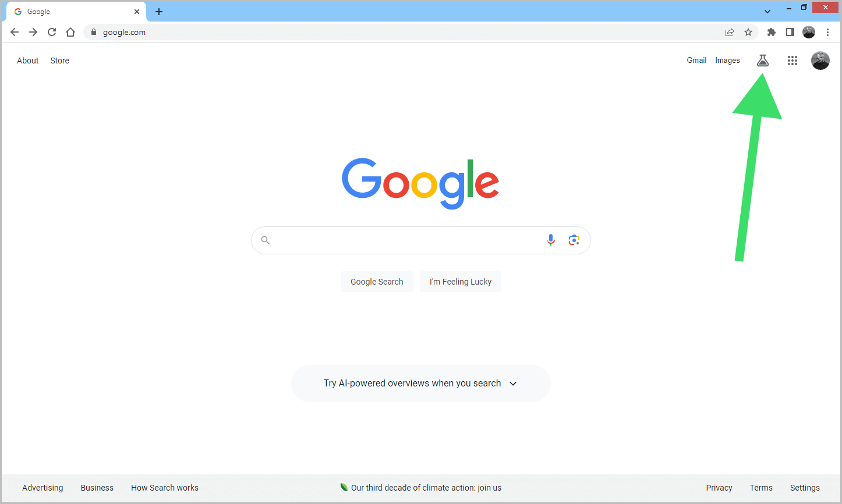Open Search Labs via the flask icon
This screenshot has width=842, height=504.
(763, 60)
